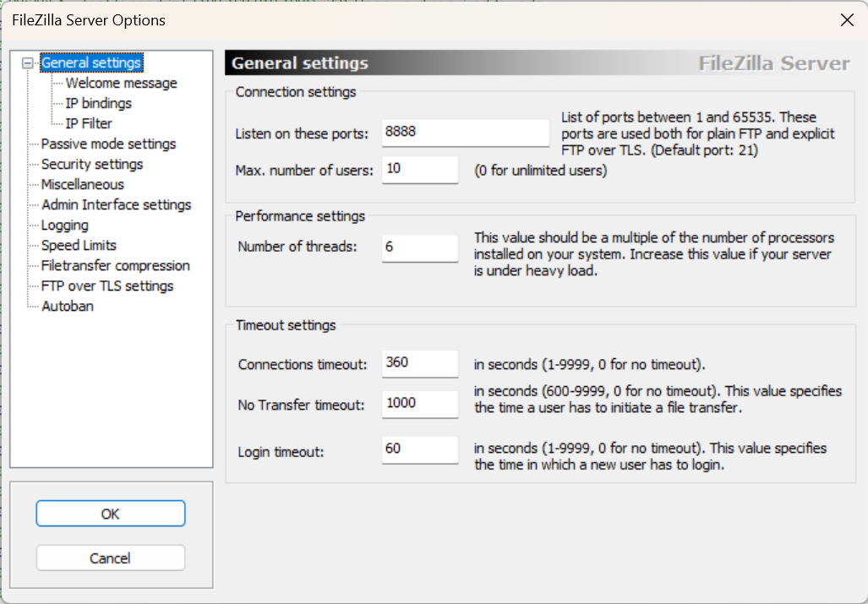Select FTP over TLS settings
The image size is (868, 604).
coord(107,286)
